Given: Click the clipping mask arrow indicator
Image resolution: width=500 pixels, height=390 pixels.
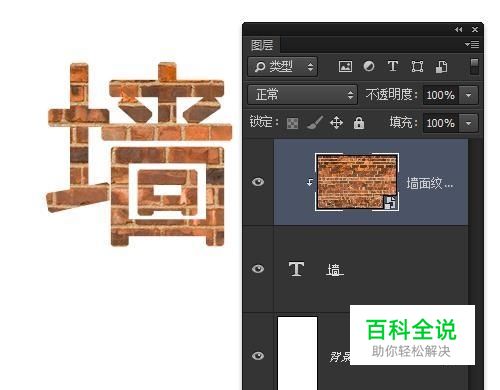Looking at the screenshot, I should click(310, 182).
